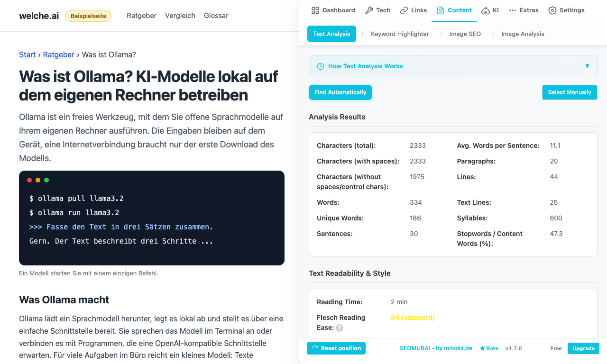
Task: Expand the How Text Analysis Works arrow
Action: pos(587,66)
